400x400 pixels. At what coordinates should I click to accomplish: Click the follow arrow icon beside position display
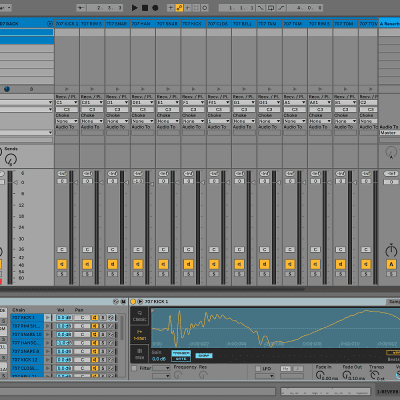point(81,8)
